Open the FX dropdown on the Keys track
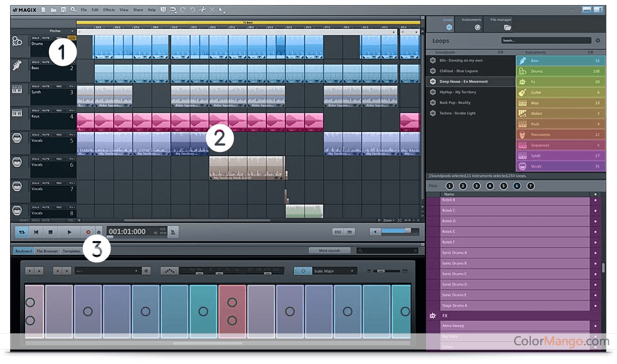The height and width of the screenshot is (364, 617). [x=72, y=110]
